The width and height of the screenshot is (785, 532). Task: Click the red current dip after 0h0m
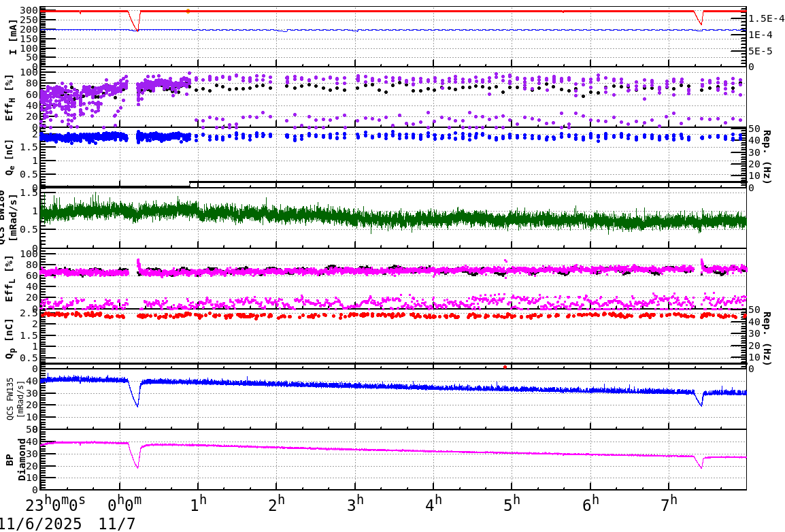pos(135,22)
